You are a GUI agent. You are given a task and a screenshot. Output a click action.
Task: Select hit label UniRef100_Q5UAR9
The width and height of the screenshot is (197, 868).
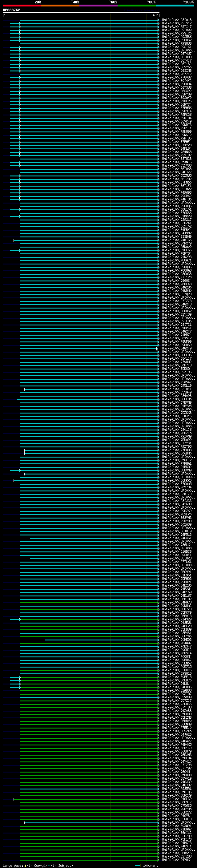point(177,440)
